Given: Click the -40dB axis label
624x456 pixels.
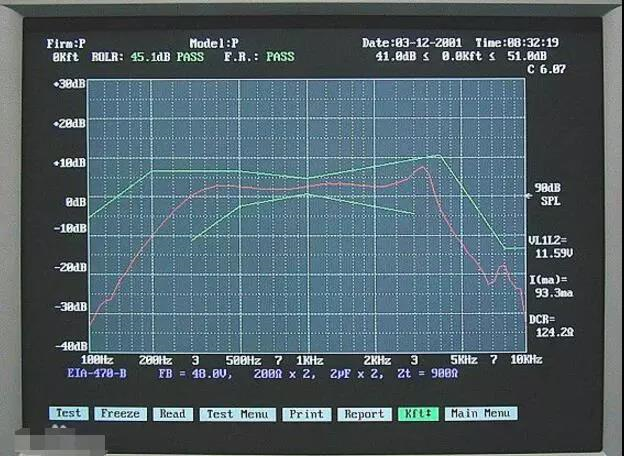Looking at the screenshot, I should click(71, 346).
